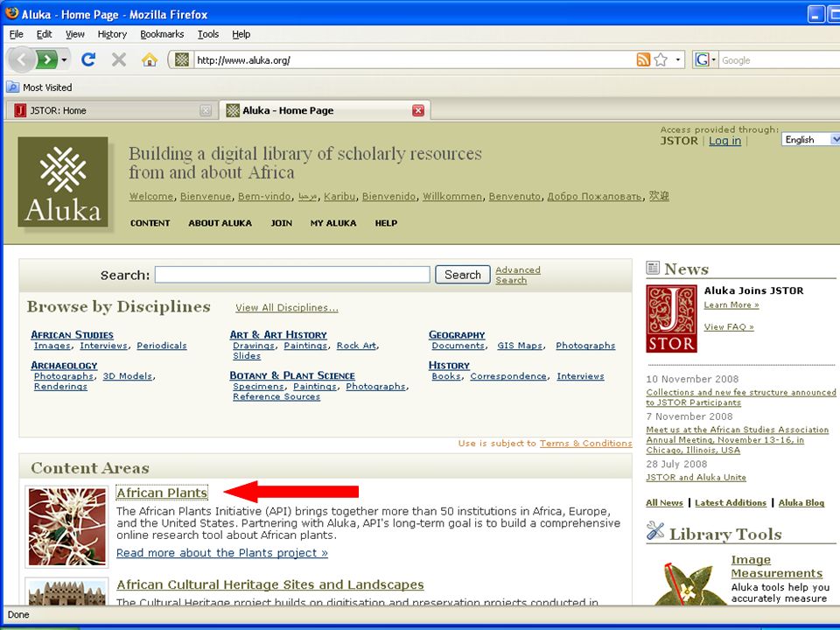The height and width of the screenshot is (630, 840).
Task: Click the Log in link
Action: click(724, 140)
